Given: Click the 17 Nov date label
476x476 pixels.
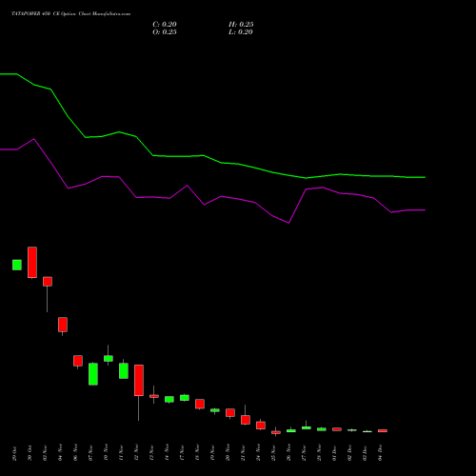Looking at the screenshot, I should pos(182,453).
